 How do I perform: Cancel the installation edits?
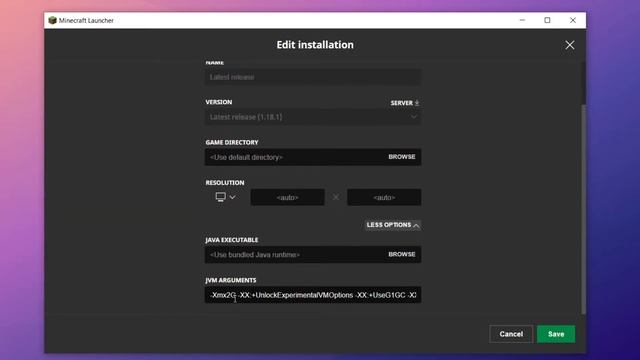(511, 334)
